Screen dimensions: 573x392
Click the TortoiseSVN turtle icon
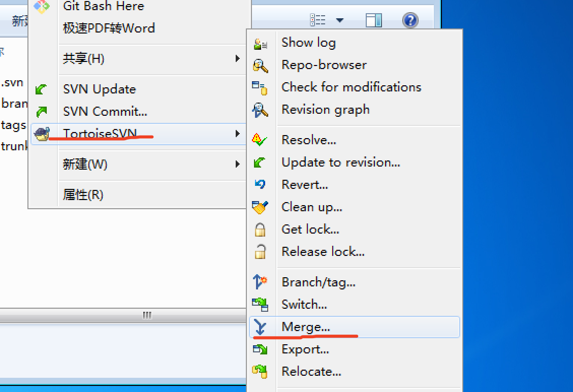click(42, 134)
